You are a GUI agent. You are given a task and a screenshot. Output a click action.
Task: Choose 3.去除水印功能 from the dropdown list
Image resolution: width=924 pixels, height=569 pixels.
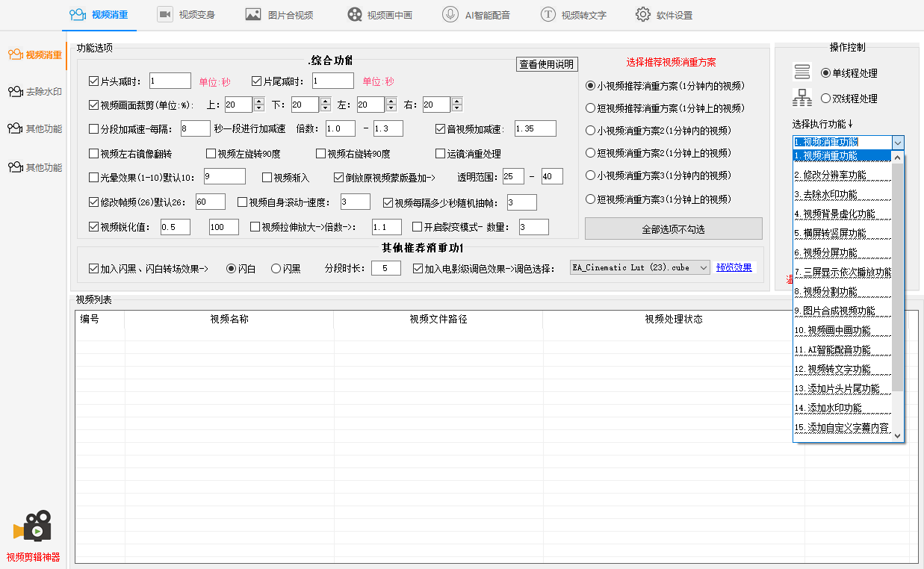tap(825, 195)
